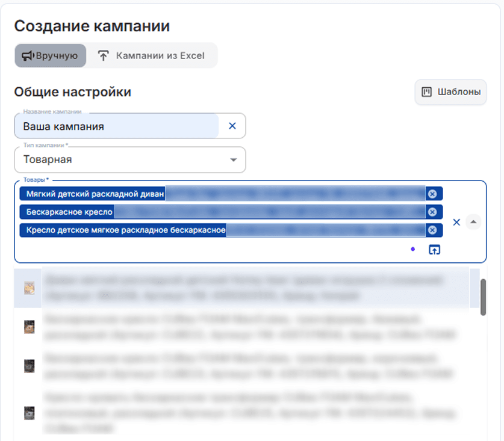
Task: Expand the Тип кампании Товарная dropdown
Action: pyautogui.click(x=130, y=159)
